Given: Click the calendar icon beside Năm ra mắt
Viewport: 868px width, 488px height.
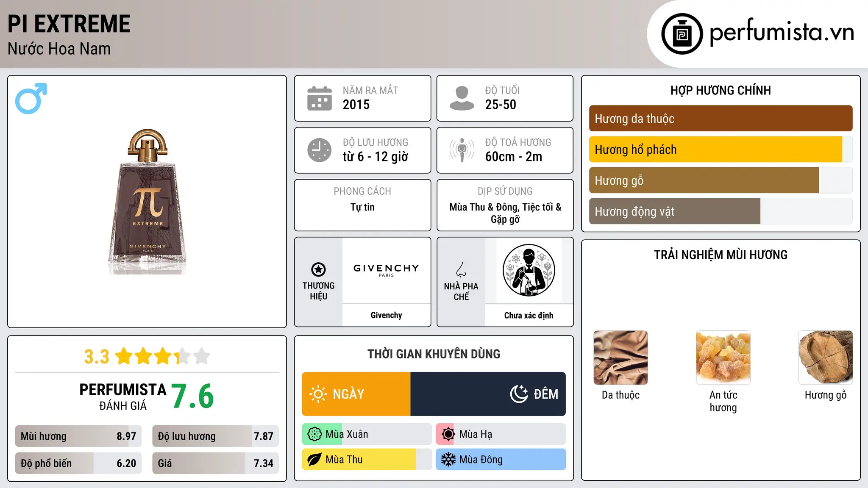Looking at the screenshot, I should 320,98.
